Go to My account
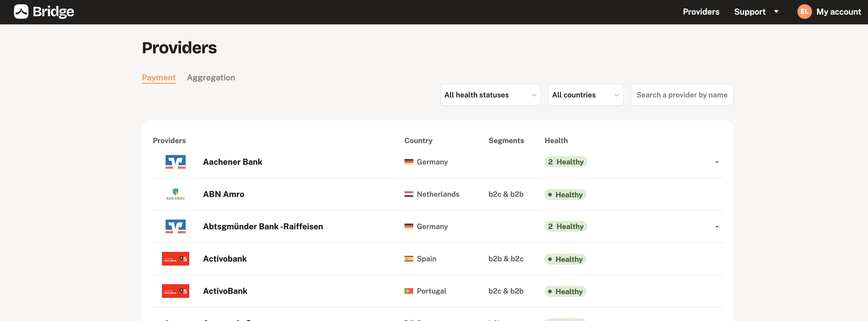The width and height of the screenshot is (868, 321). click(838, 12)
